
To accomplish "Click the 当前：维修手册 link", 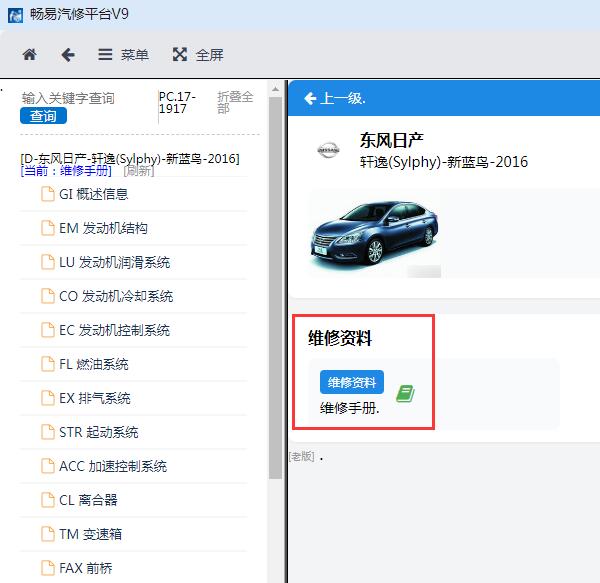I will (x=67, y=171).
